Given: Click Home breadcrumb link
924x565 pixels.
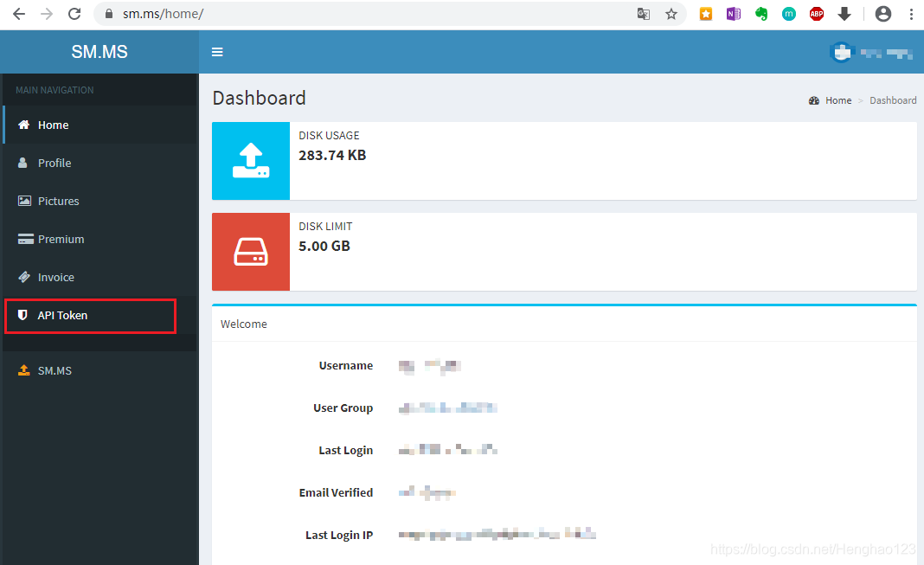Looking at the screenshot, I should (838, 100).
